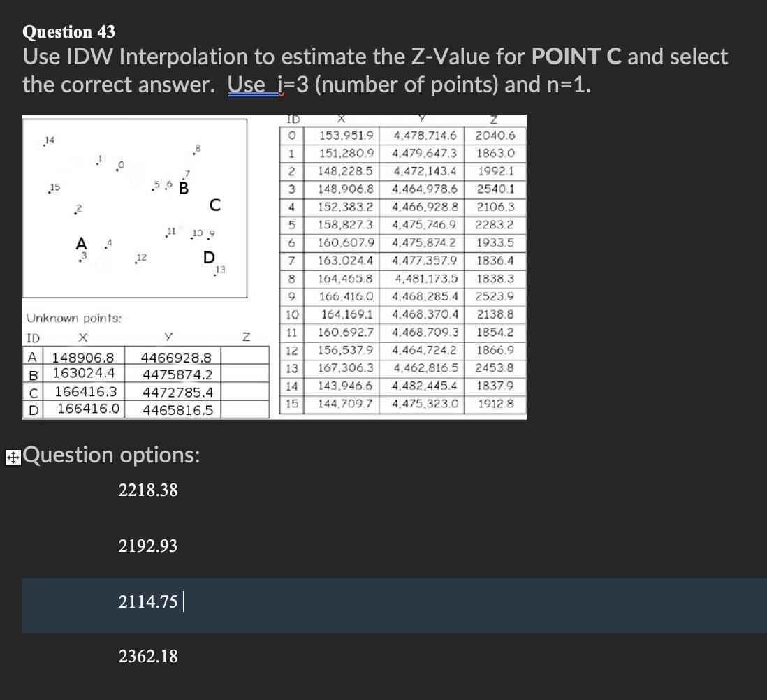Click the label A on the map

(x=81, y=245)
